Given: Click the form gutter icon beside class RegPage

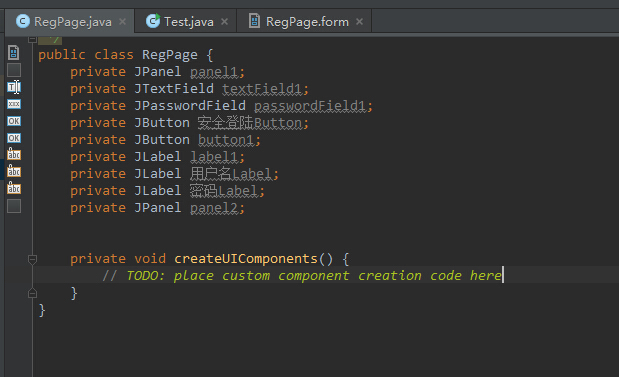Looking at the screenshot, I should 14,53.
